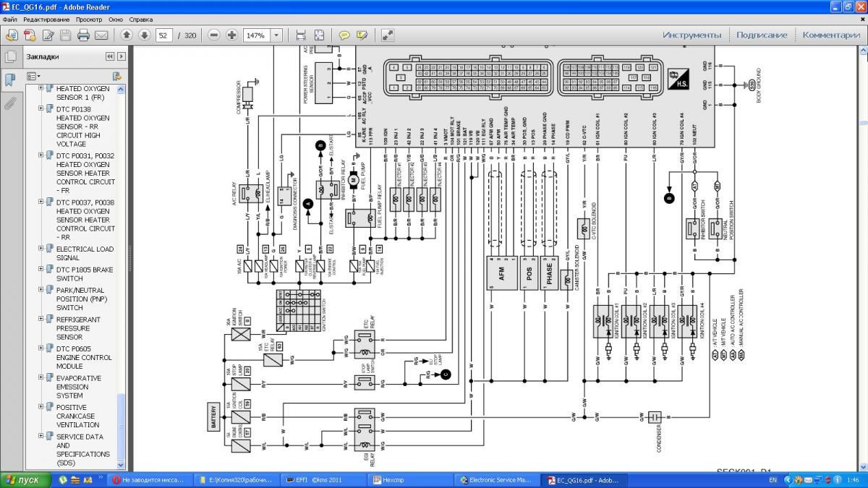Click the bookmark icon beside REFRIGERANT PRESSURE SENSOR
Screen dimensions: 868x488
(x=50, y=320)
